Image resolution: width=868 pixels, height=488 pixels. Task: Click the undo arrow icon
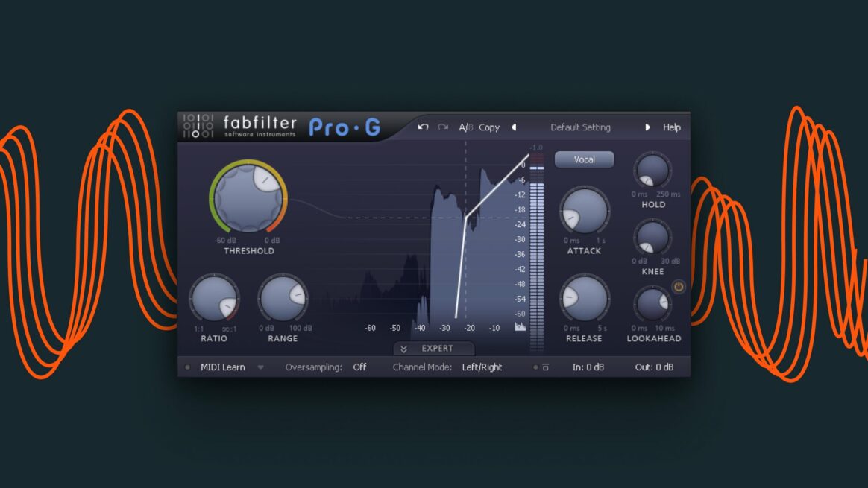click(423, 127)
